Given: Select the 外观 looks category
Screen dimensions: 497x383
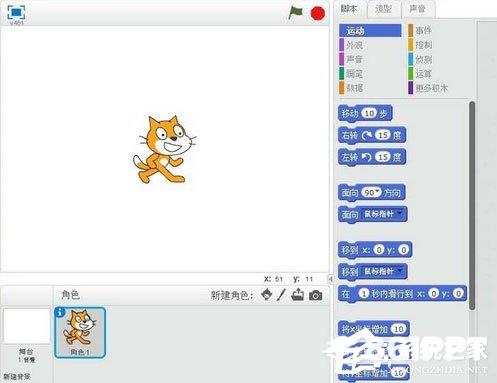Looking at the screenshot, I should point(354,45).
